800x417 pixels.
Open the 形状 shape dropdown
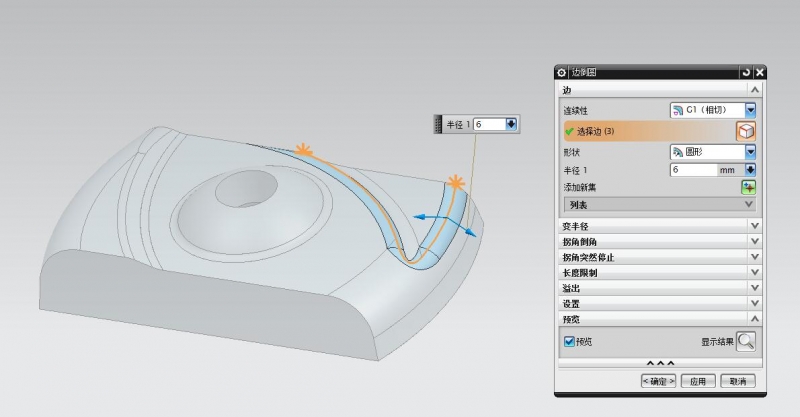(750, 153)
